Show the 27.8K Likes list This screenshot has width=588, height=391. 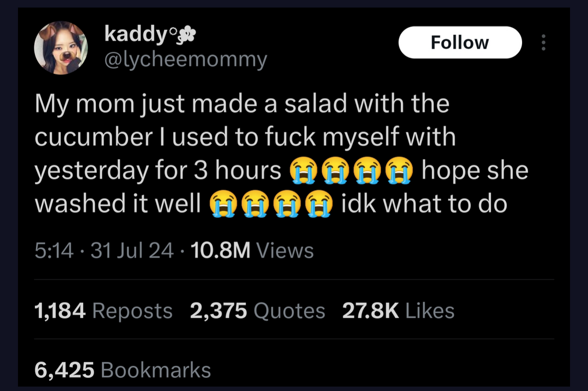pos(398,311)
